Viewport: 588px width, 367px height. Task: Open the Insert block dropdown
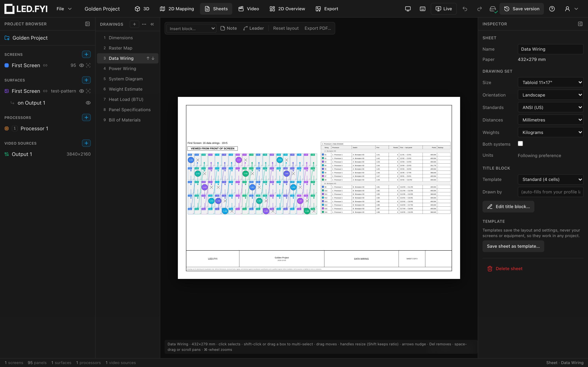[x=191, y=28]
